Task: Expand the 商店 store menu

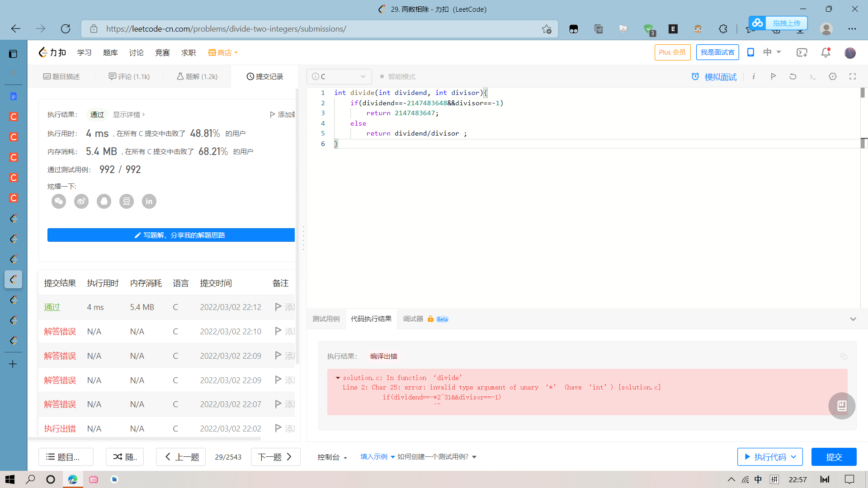Action: [x=223, y=52]
